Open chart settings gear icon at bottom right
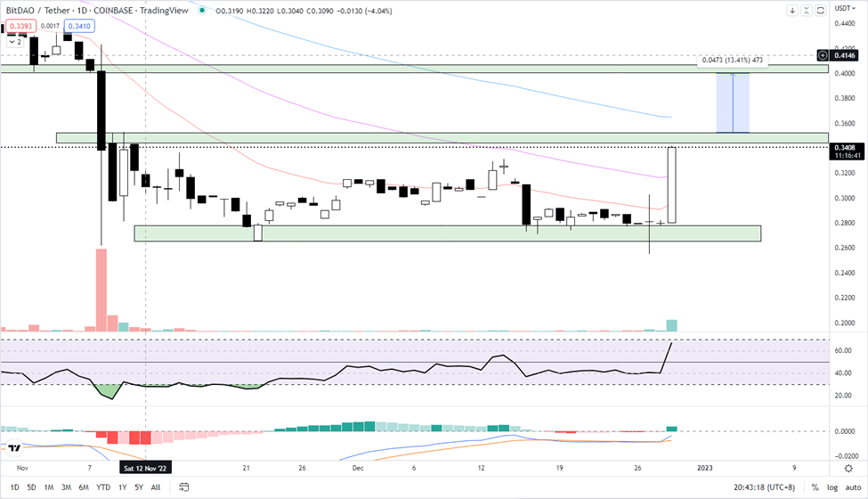 click(848, 469)
